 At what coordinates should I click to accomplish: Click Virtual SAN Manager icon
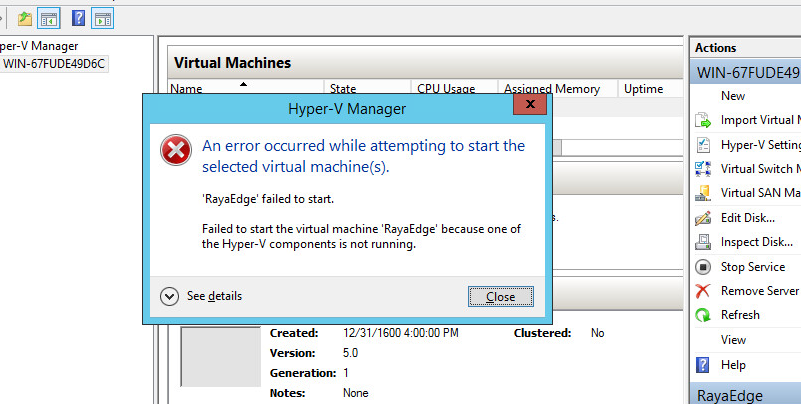tap(703, 193)
